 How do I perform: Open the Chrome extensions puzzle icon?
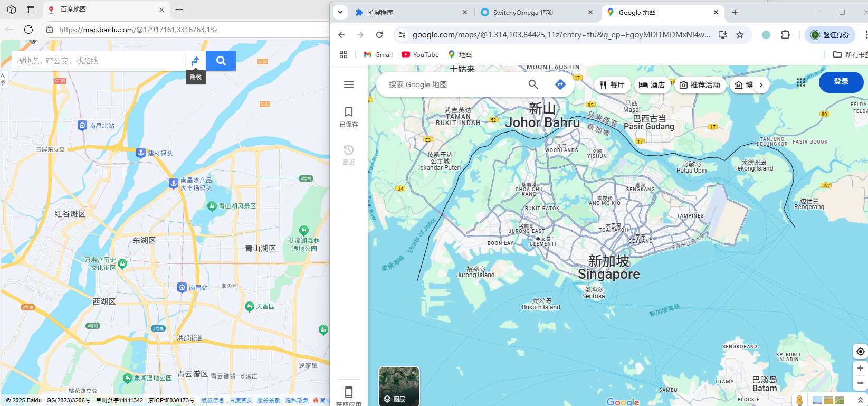tap(785, 35)
